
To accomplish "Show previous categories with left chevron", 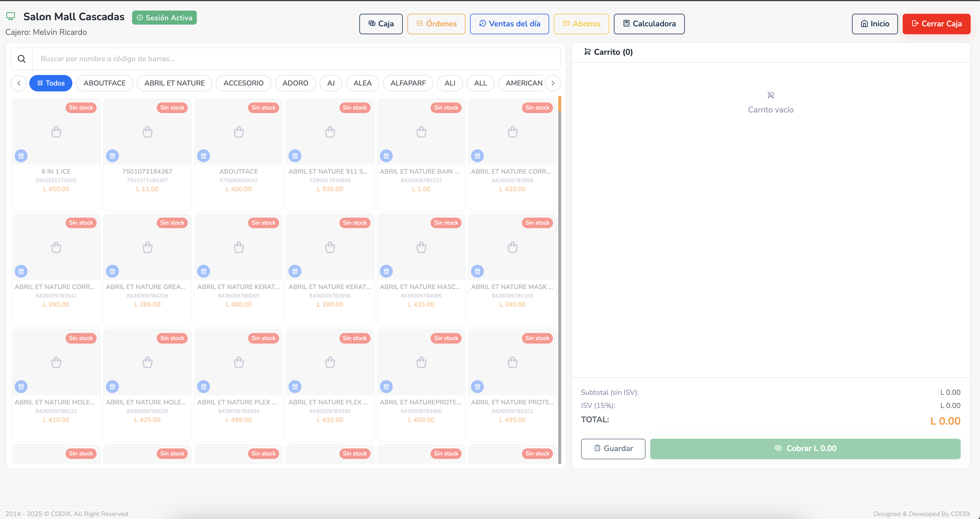I will [19, 83].
